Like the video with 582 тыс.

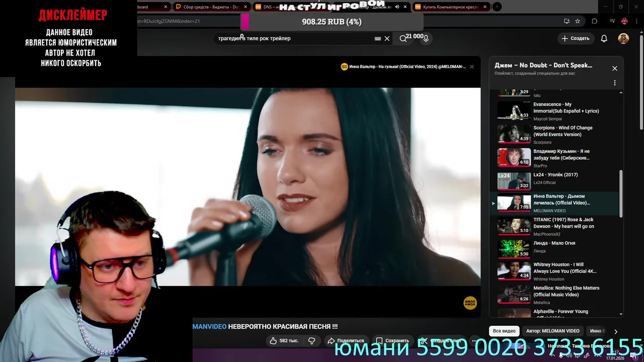coord(284,340)
